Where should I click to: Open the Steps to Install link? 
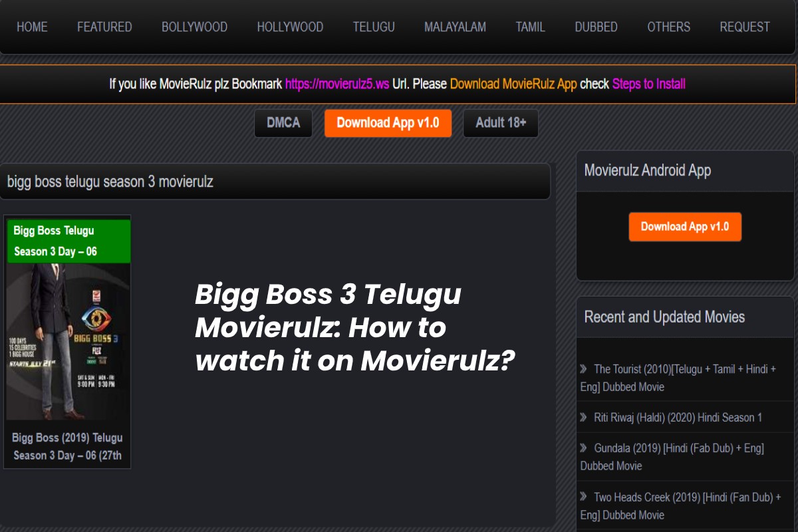[x=648, y=84]
